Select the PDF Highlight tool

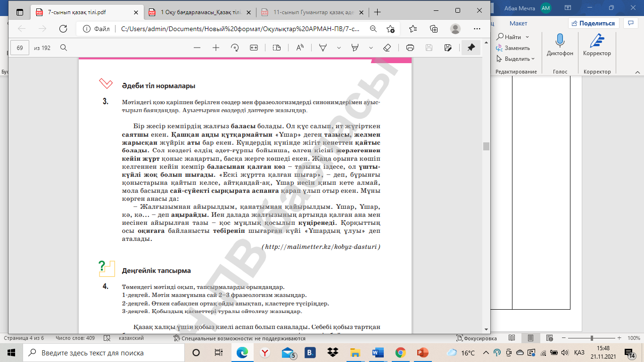tap(355, 48)
